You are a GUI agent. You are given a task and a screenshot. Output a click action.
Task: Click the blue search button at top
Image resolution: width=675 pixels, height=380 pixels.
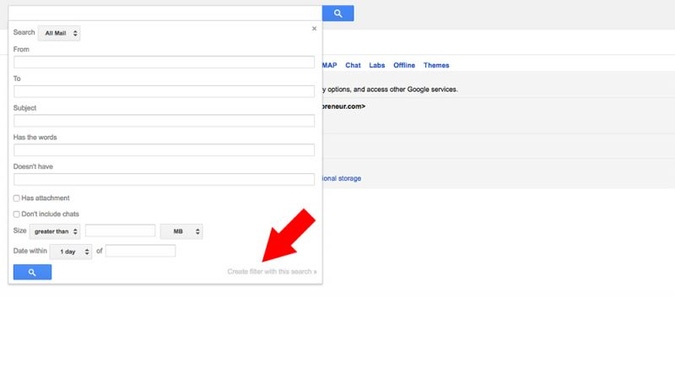tap(338, 13)
